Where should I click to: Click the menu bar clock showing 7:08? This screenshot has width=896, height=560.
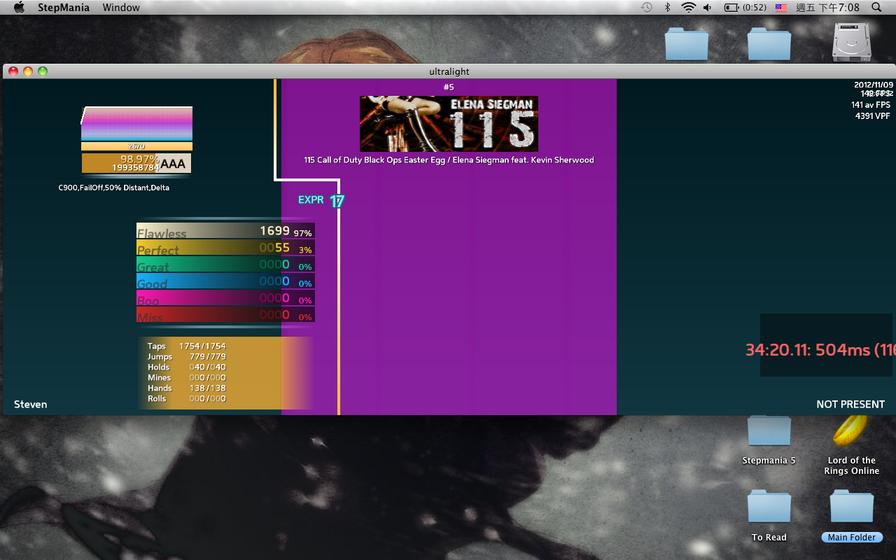(827, 7)
